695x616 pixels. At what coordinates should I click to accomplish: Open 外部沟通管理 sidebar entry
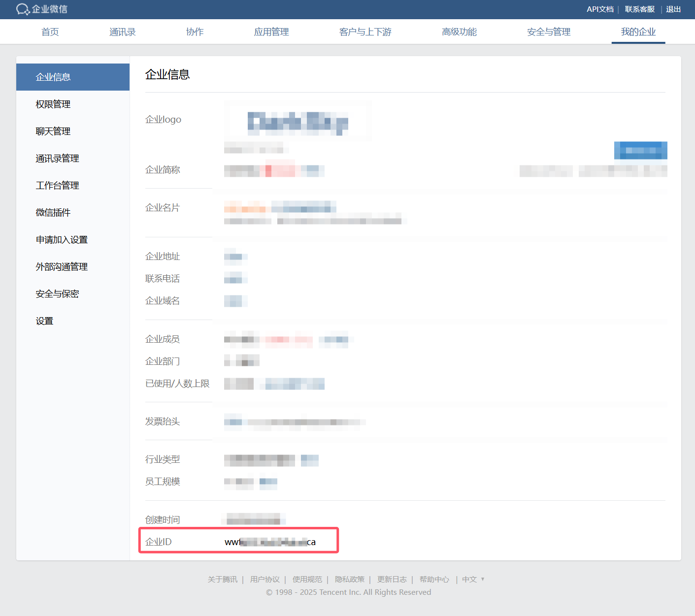click(62, 267)
